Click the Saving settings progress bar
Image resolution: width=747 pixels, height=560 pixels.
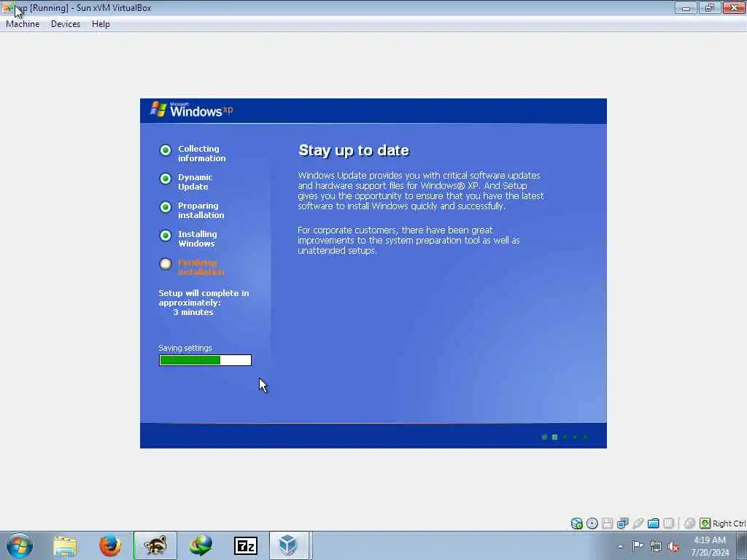pos(205,360)
